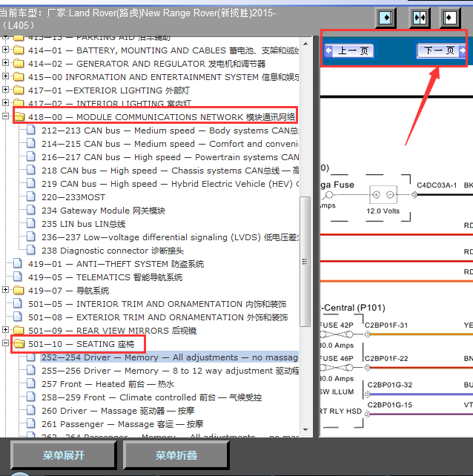Click document icon of 501-05 Interior Trim
The height and width of the screenshot is (476, 473).
pos(18,303)
